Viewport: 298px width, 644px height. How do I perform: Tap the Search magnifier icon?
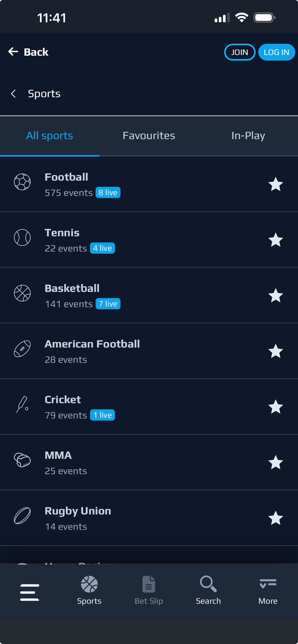[208, 583]
